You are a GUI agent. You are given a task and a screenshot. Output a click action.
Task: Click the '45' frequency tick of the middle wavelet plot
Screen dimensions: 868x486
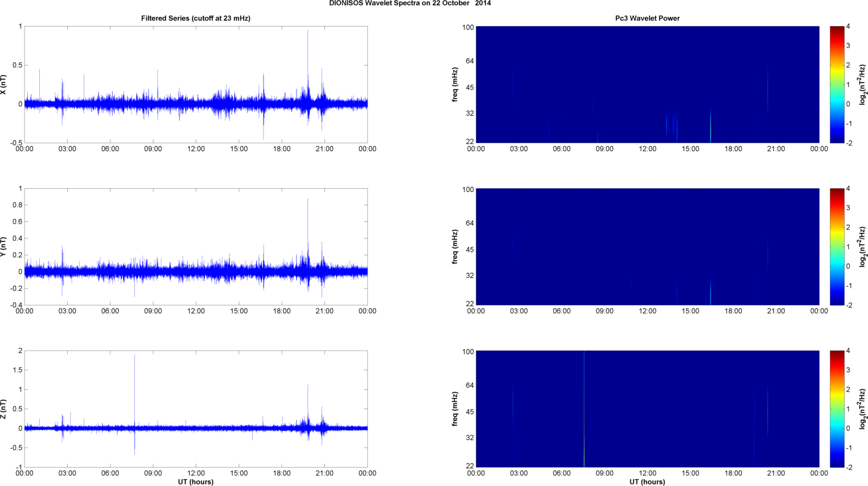click(470, 250)
